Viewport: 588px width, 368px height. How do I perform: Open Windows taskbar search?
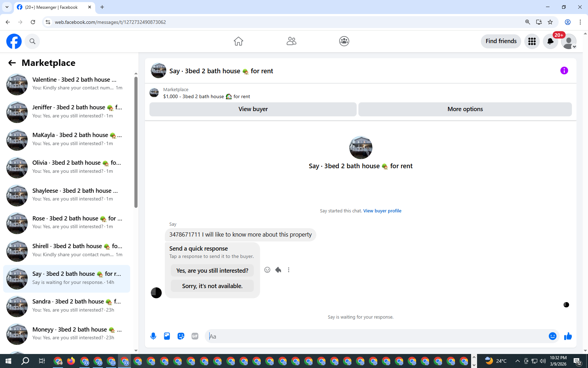pyautogui.click(x=25, y=361)
